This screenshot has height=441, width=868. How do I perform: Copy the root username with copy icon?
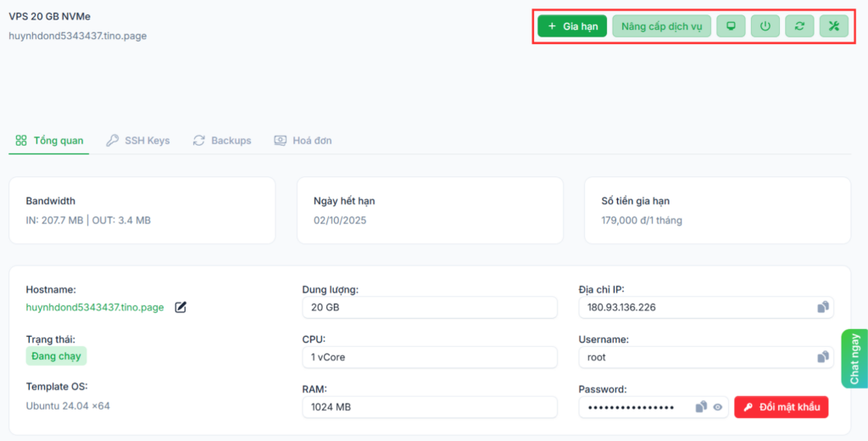(822, 357)
